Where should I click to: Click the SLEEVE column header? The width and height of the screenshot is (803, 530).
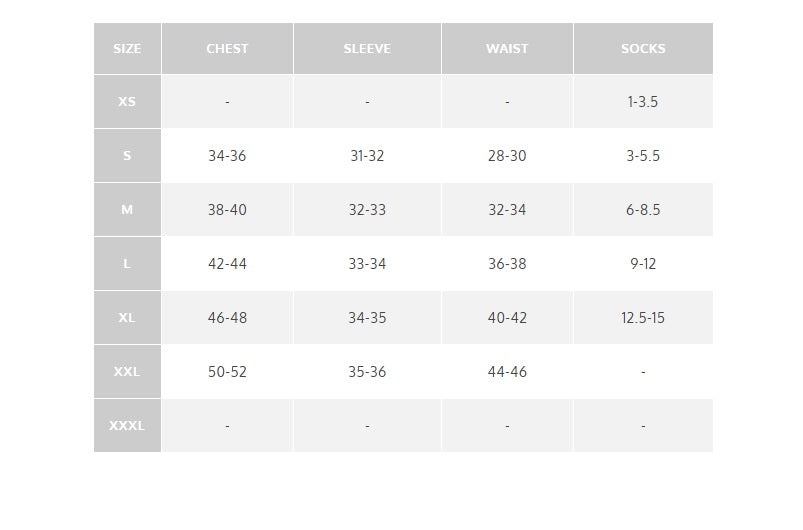367,49
